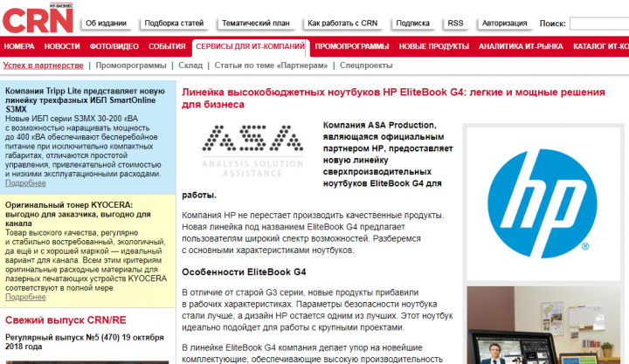Go to 'Авторизация' login page
This screenshot has height=364, width=629.
point(505,24)
